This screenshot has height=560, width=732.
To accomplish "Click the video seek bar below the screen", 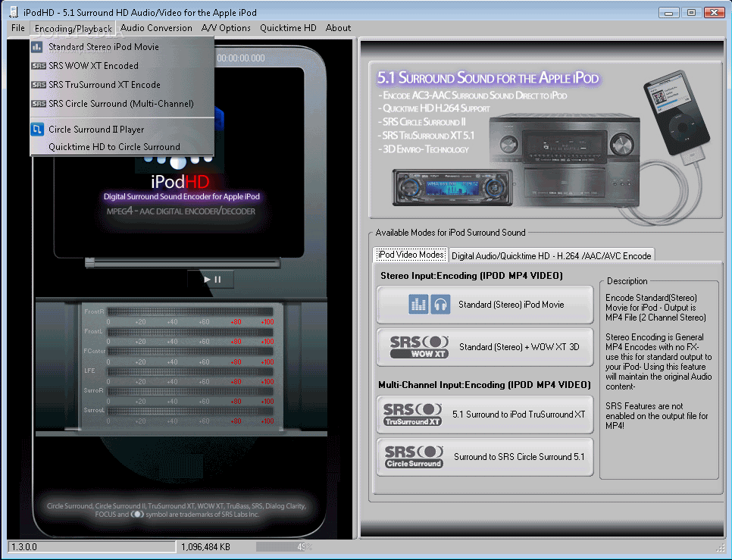I will [183, 264].
